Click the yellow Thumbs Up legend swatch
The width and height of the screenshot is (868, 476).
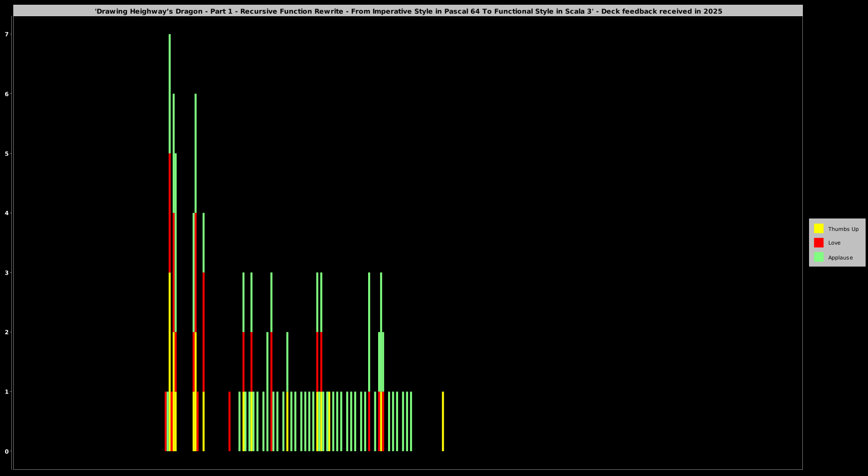(x=819, y=228)
